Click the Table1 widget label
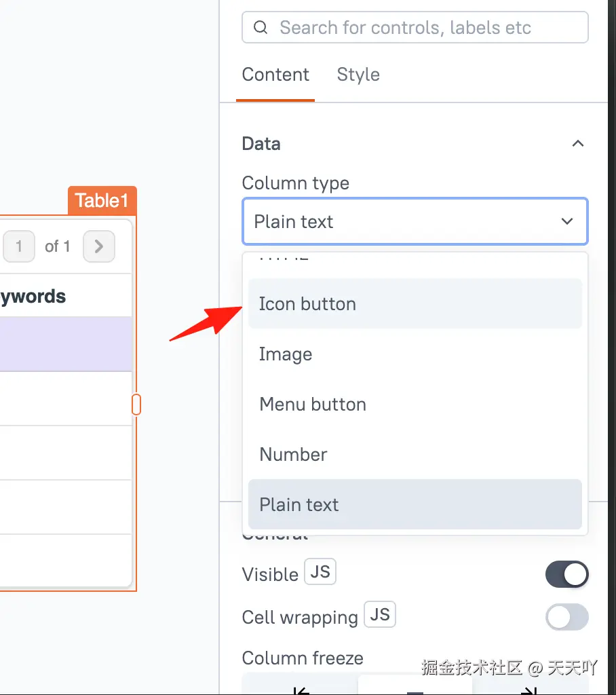 pyautogui.click(x=102, y=201)
